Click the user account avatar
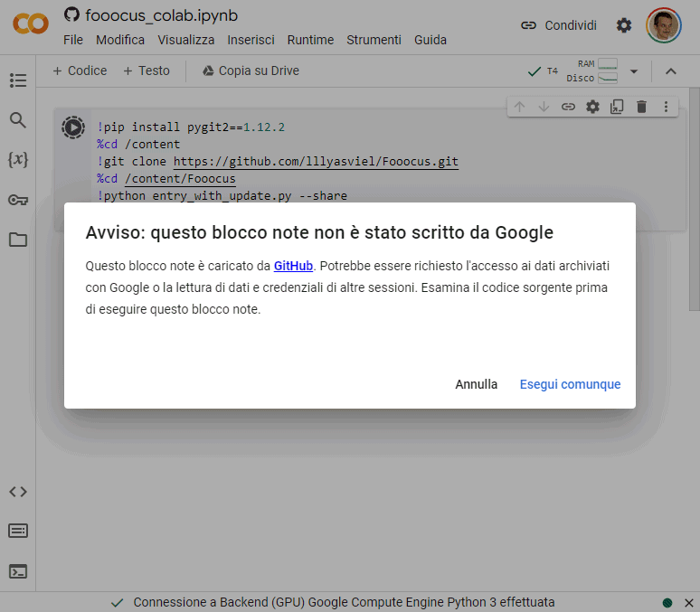This screenshot has width=700, height=612. click(664, 25)
